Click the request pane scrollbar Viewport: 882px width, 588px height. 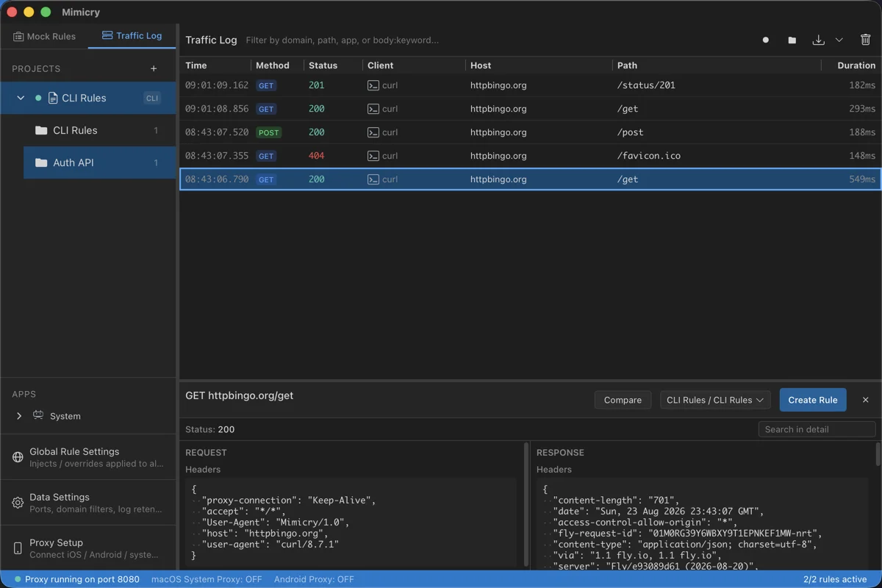tap(526, 504)
